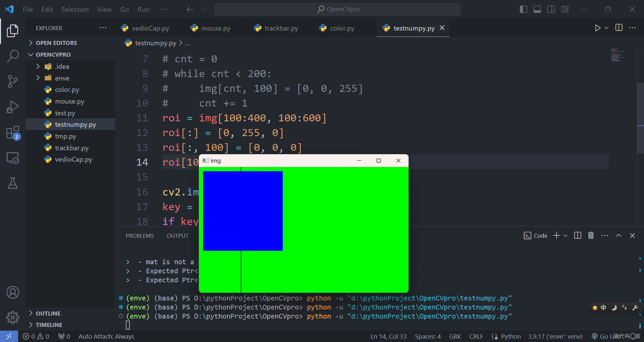
Task: Go back with the left arrow
Action: (x=190, y=9)
